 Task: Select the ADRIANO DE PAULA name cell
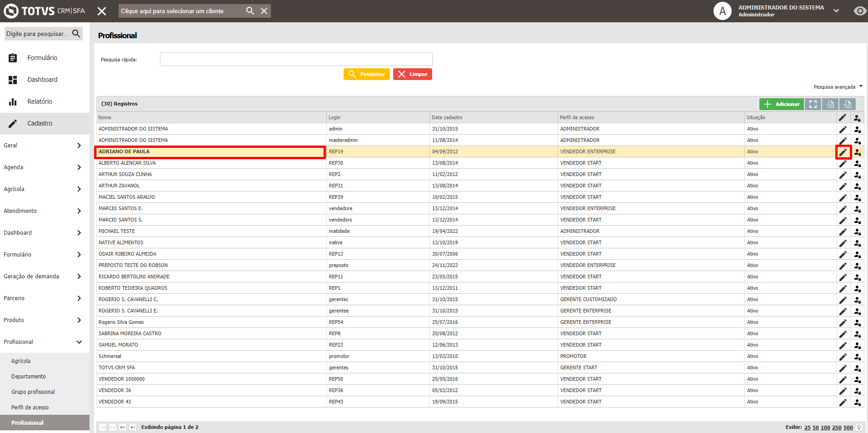[210, 152]
